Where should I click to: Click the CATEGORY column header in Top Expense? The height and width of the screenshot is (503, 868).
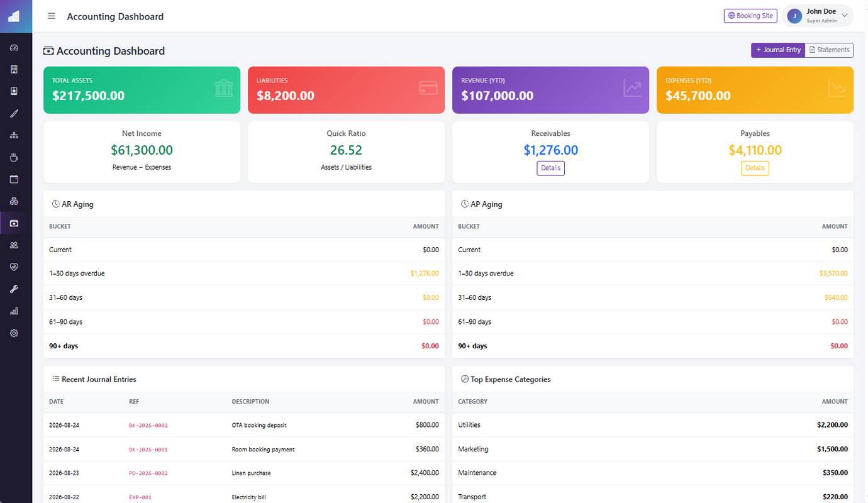(473, 402)
